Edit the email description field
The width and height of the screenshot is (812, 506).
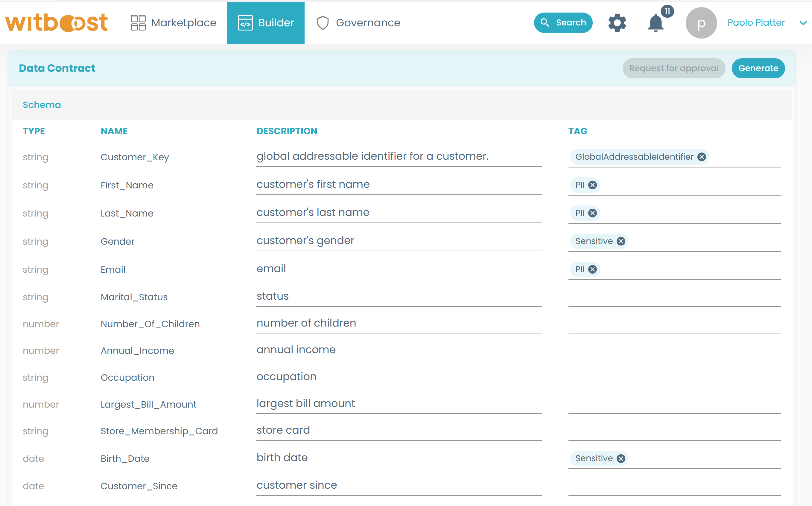[x=399, y=269]
